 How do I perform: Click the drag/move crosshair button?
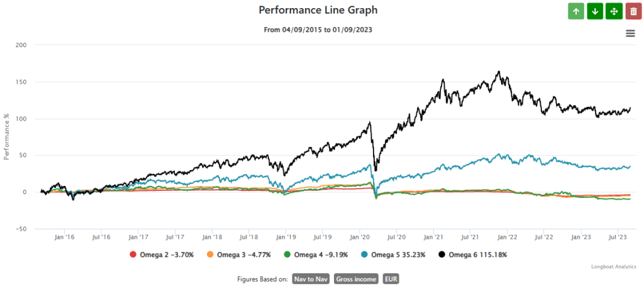click(x=614, y=11)
